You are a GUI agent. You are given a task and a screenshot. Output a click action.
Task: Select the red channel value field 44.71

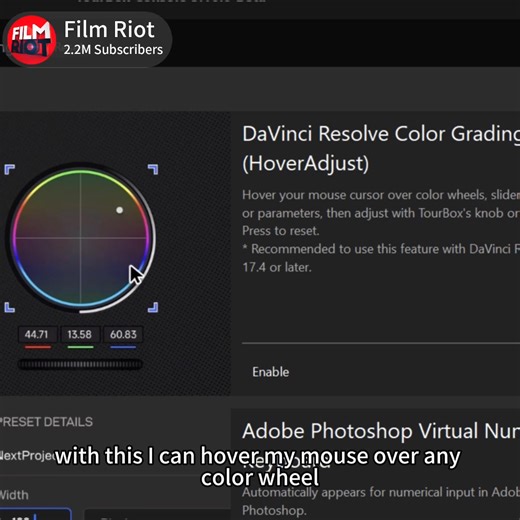37,334
